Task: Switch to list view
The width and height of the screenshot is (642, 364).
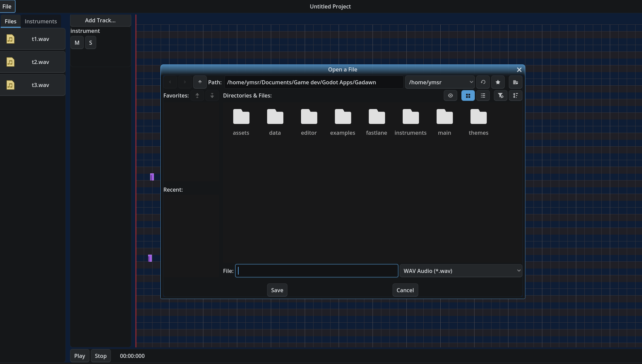Action: pyautogui.click(x=483, y=95)
